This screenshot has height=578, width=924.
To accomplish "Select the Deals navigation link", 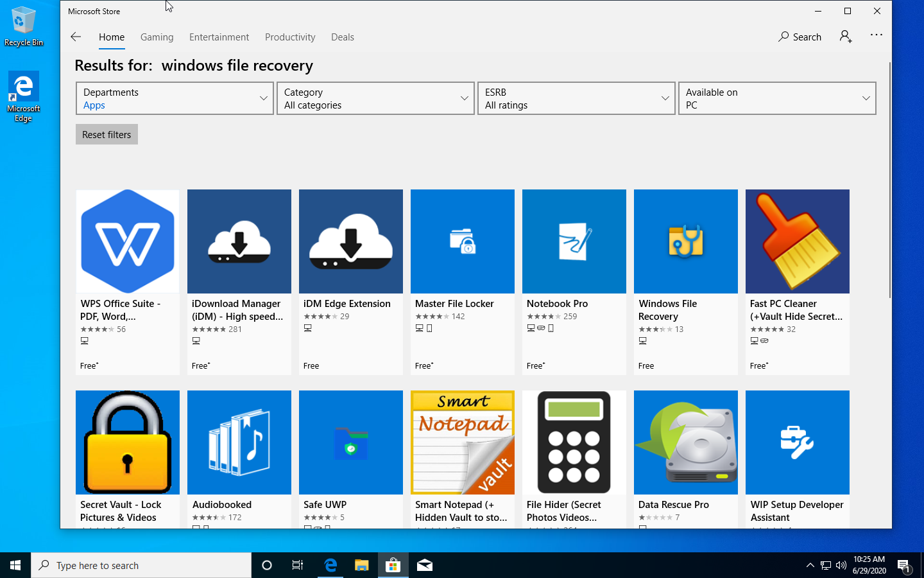I will (342, 37).
